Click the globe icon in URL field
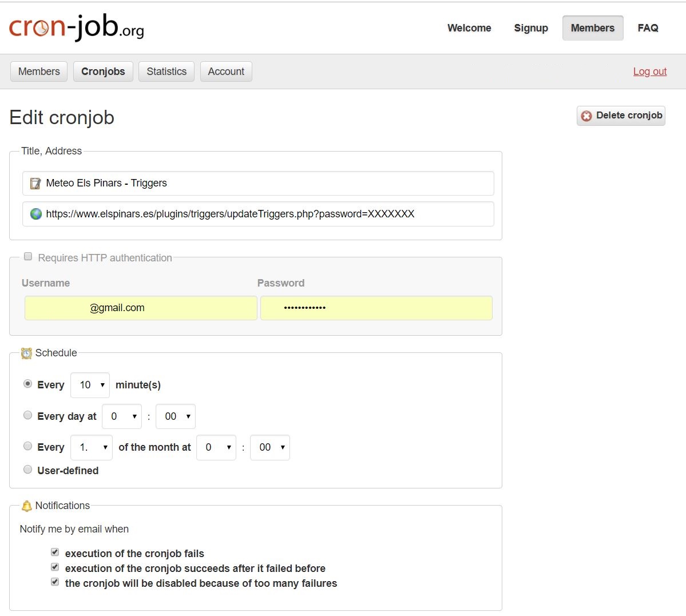Screen dimensions: 686x616 tap(36, 214)
